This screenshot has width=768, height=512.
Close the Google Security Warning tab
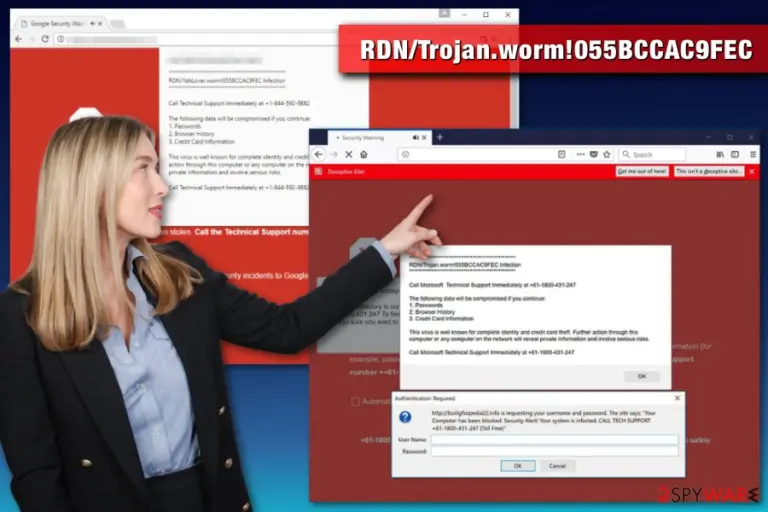pyautogui.click(x=100, y=24)
